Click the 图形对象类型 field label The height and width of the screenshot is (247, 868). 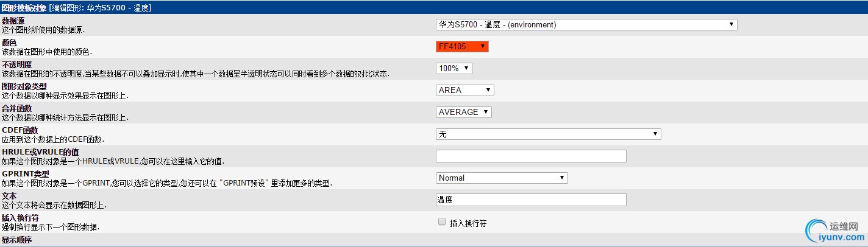point(24,86)
